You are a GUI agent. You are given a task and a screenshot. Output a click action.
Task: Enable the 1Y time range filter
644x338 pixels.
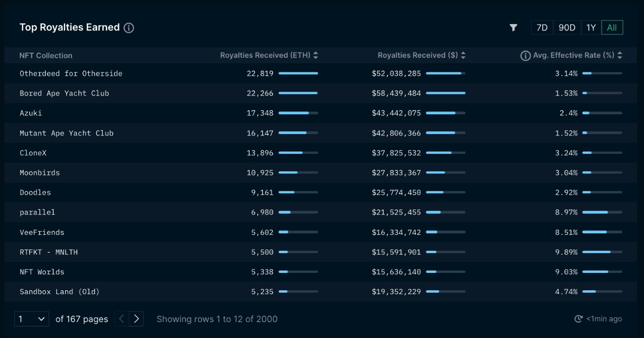(x=590, y=27)
